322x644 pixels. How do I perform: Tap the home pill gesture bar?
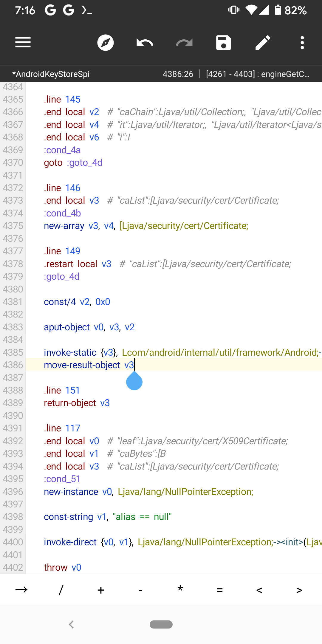click(161, 624)
